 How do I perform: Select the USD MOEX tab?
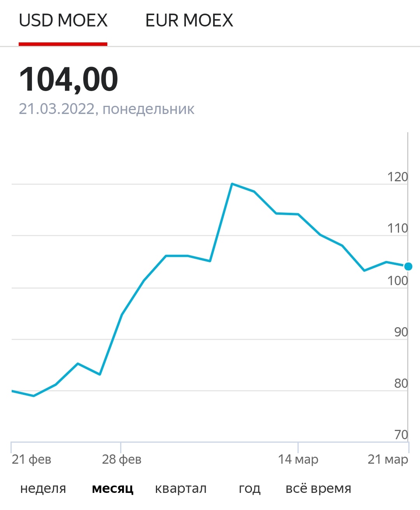[63, 20]
